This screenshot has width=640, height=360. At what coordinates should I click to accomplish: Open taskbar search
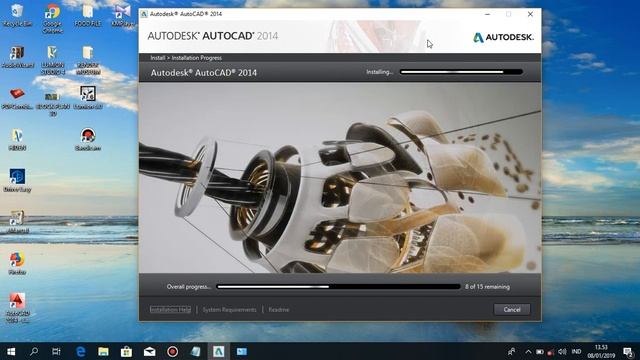pyautogui.click(x=34, y=351)
